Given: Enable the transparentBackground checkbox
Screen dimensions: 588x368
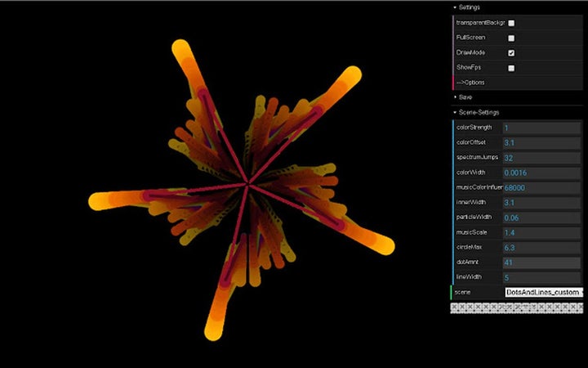Looking at the screenshot, I should [511, 24].
